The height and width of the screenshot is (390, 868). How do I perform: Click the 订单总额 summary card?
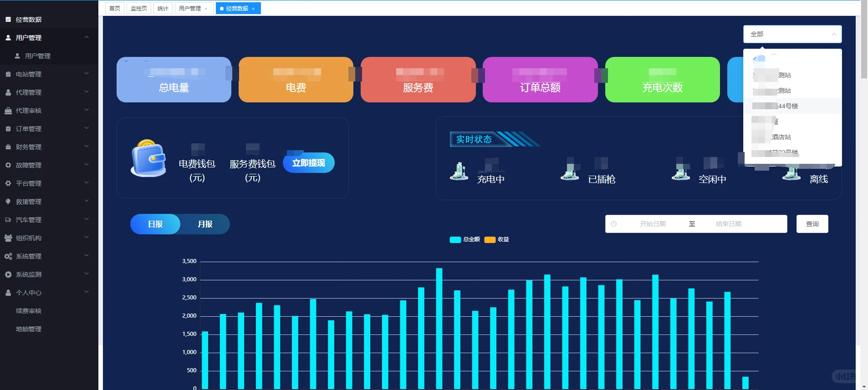click(540, 80)
